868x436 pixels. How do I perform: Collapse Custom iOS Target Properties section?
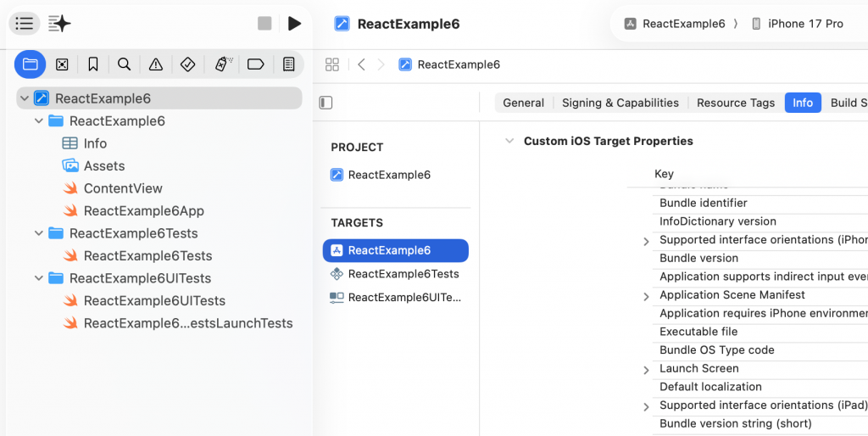509,142
